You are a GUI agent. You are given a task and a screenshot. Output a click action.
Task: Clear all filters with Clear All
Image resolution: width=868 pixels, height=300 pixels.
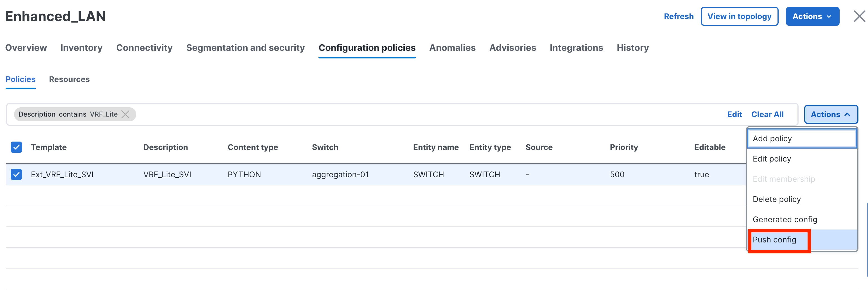click(767, 114)
